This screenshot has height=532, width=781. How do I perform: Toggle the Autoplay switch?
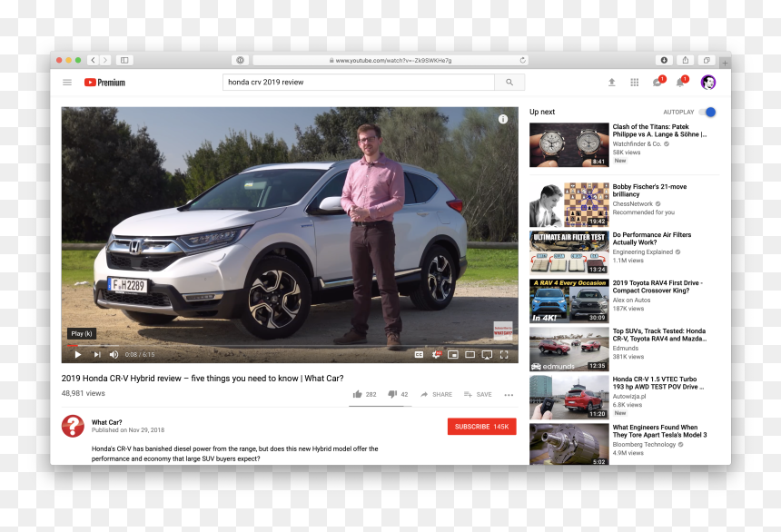[x=707, y=112]
